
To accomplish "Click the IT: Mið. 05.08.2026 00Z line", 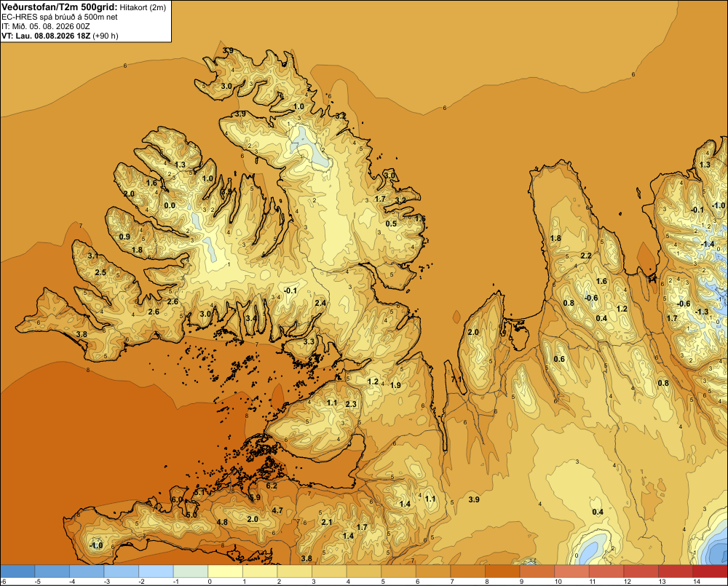I will point(45,26).
